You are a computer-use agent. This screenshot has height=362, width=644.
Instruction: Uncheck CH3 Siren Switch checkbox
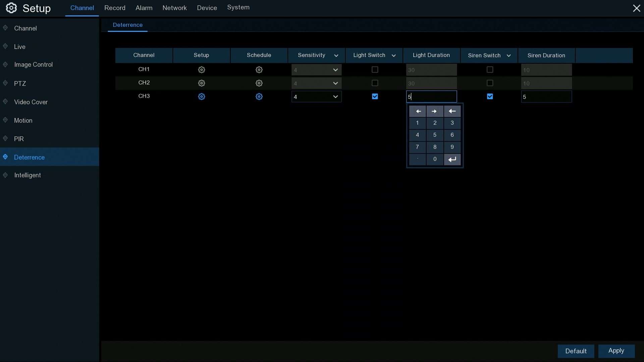(490, 97)
